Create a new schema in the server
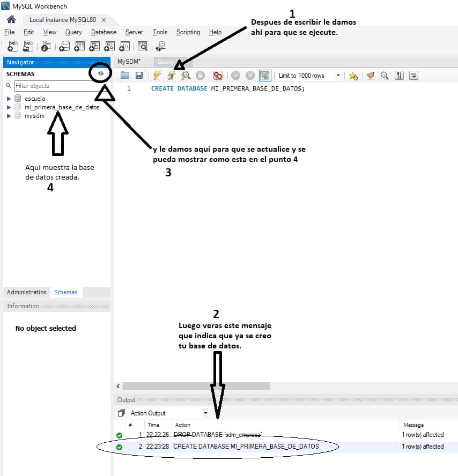Viewport: 458px width, 476px height. coord(64,46)
